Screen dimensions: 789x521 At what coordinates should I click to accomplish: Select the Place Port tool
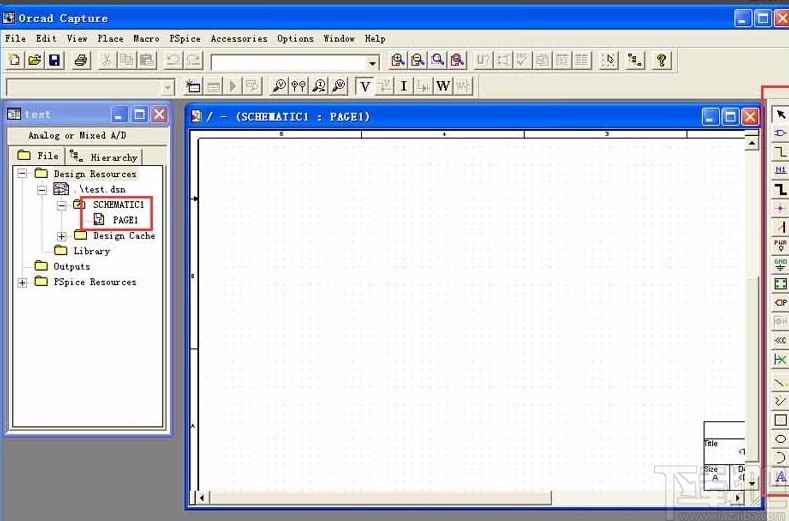point(780,303)
